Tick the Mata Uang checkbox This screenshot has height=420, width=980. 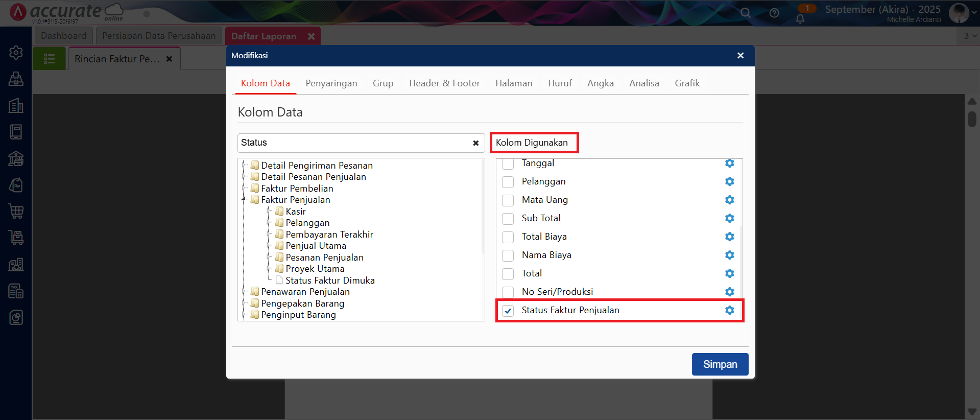(508, 200)
